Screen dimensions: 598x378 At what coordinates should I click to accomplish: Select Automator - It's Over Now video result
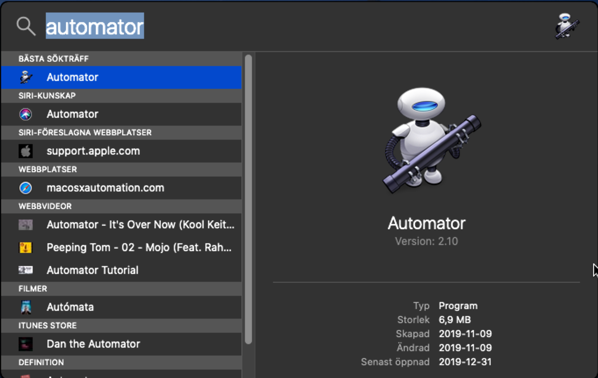click(121, 225)
